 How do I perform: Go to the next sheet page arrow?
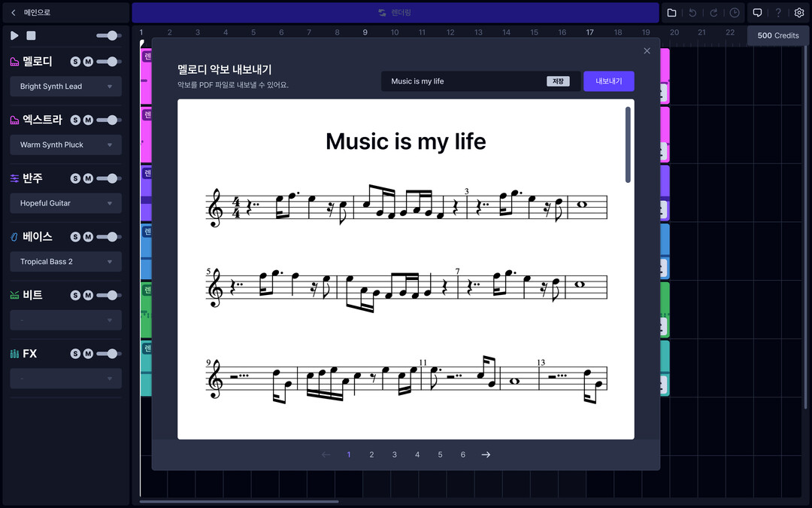pos(486,455)
